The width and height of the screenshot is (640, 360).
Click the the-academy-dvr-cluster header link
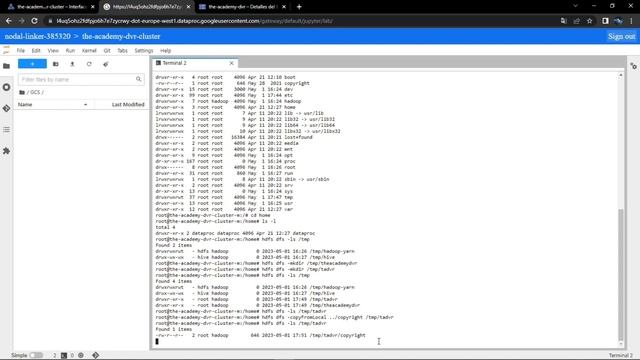121,36
